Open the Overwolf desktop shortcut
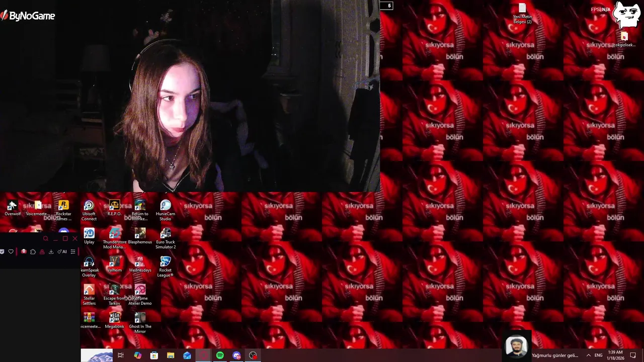 13,208
